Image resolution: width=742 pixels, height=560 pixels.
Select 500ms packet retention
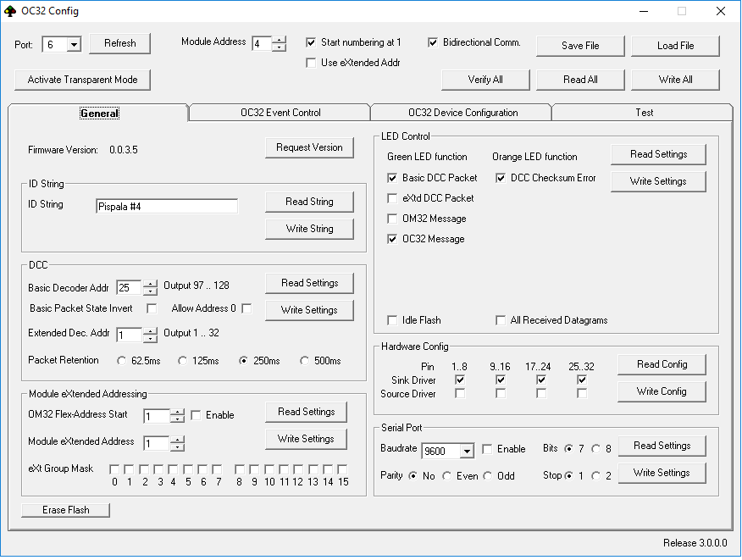point(305,361)
